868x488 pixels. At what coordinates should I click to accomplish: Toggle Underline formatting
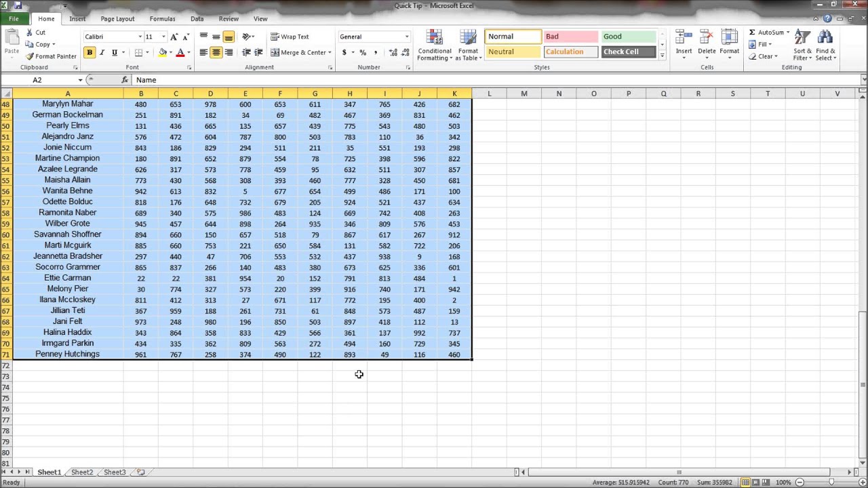pyautogui.click(x=114, y=52)
